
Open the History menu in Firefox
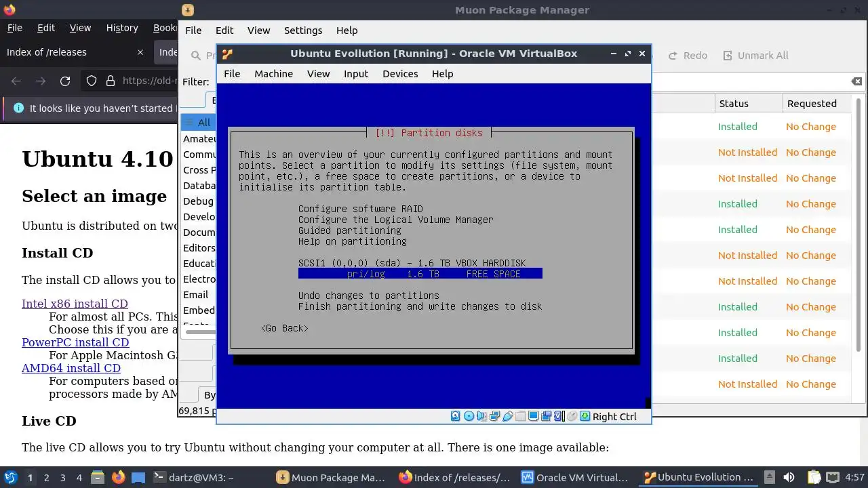pyautogui.click(x=122, y=28)
